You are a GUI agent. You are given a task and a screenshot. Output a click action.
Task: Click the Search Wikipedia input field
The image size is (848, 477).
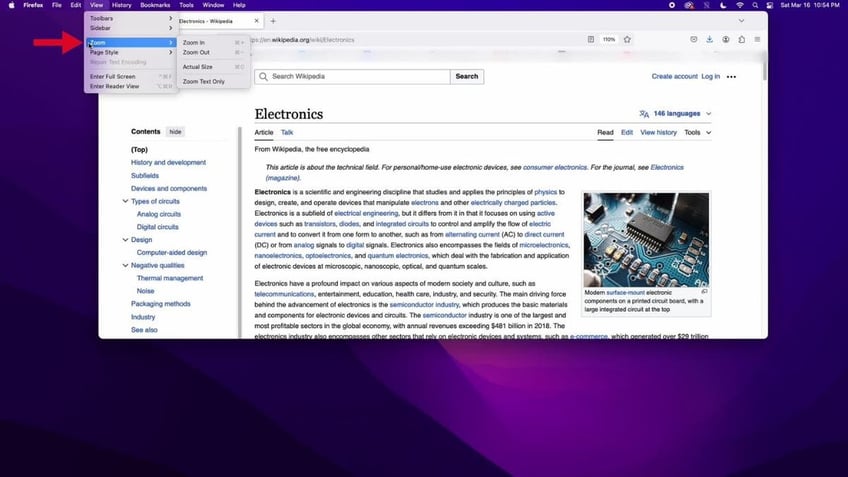tap(352, 76)
